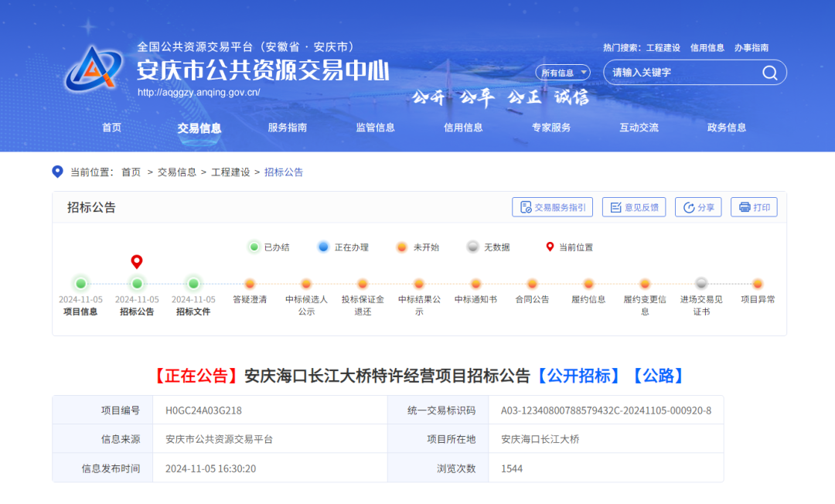Click the 办事指南 hot search link

point(751,48)
